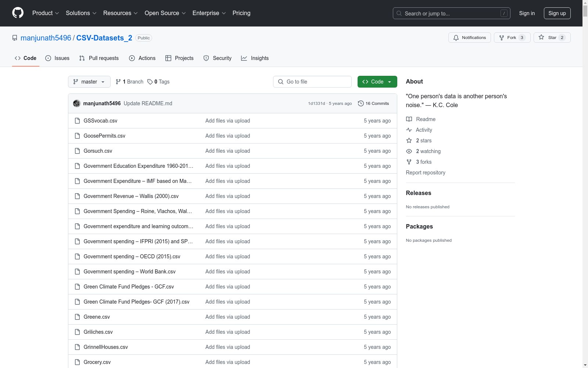Open Government Education Expenditure 1960-201… file
This screenshot has width=588, height=368.
pyautogui.click(x=139, y=166)
